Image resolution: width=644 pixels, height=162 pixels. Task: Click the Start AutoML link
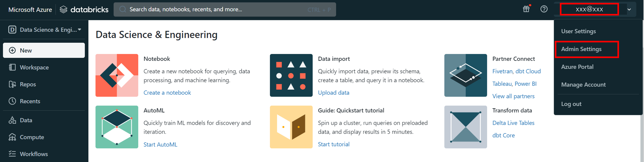(x=160, y=144)
